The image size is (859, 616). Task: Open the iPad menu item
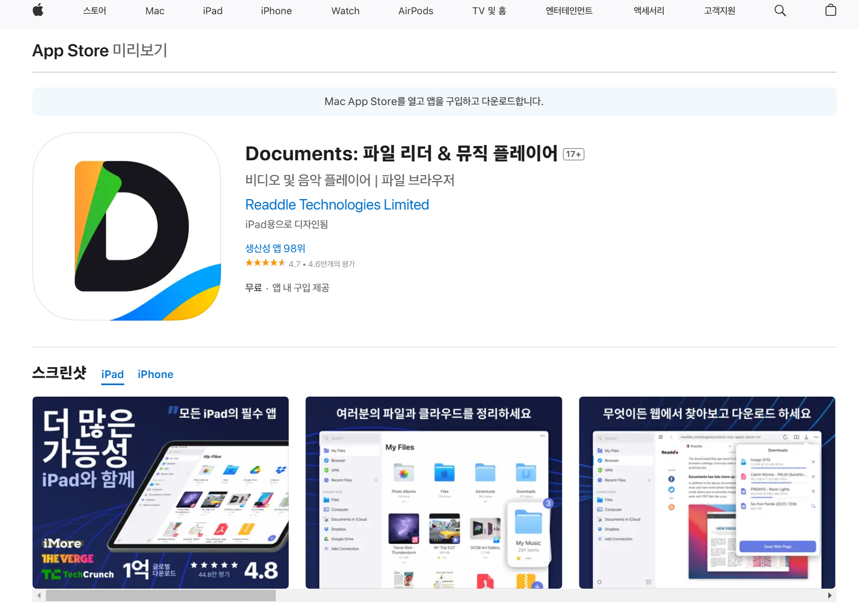[x=213, y=10]
